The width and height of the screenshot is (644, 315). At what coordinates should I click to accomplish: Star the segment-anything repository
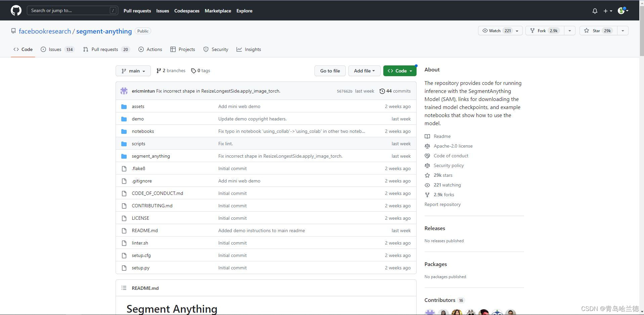coord(599,31)
